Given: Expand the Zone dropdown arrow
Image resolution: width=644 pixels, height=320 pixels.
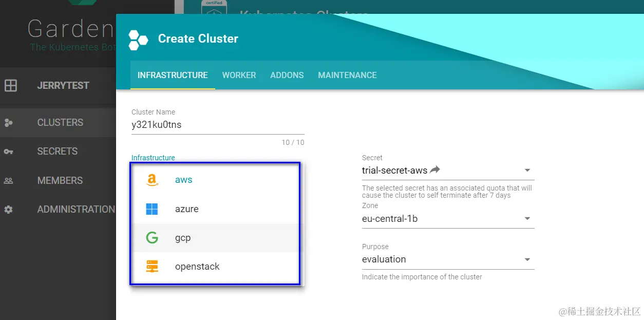Looking at the screenshot, I should click(x=527, y=219).
